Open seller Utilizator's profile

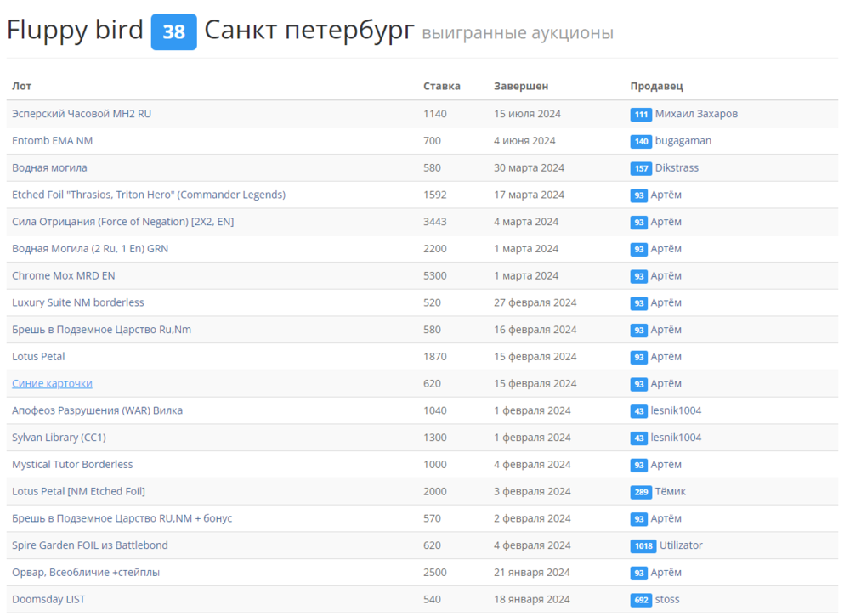tap(681, 545)
